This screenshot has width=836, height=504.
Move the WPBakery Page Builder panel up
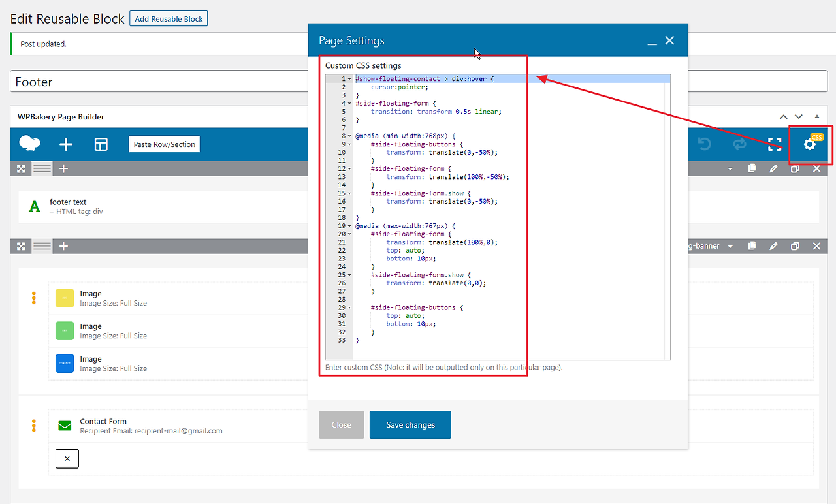pyautogui.click(x=784, y=117)
